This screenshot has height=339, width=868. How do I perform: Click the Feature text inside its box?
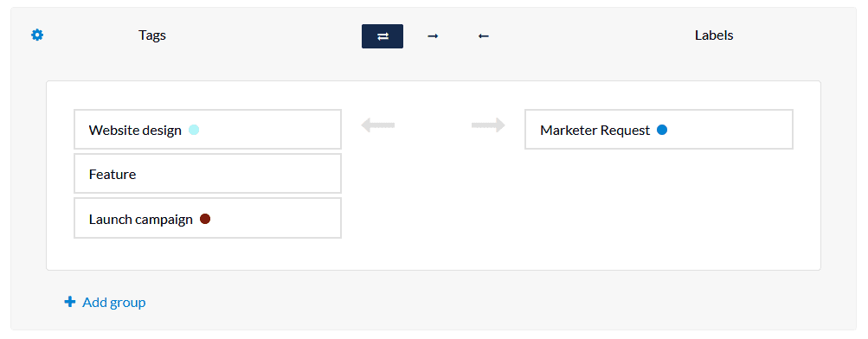pos(113,175)
